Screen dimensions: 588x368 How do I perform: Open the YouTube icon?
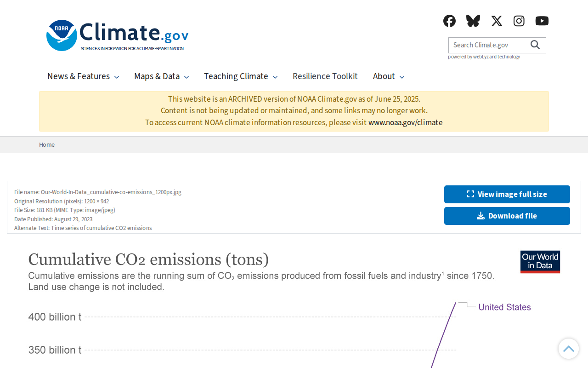pos(542,21)
